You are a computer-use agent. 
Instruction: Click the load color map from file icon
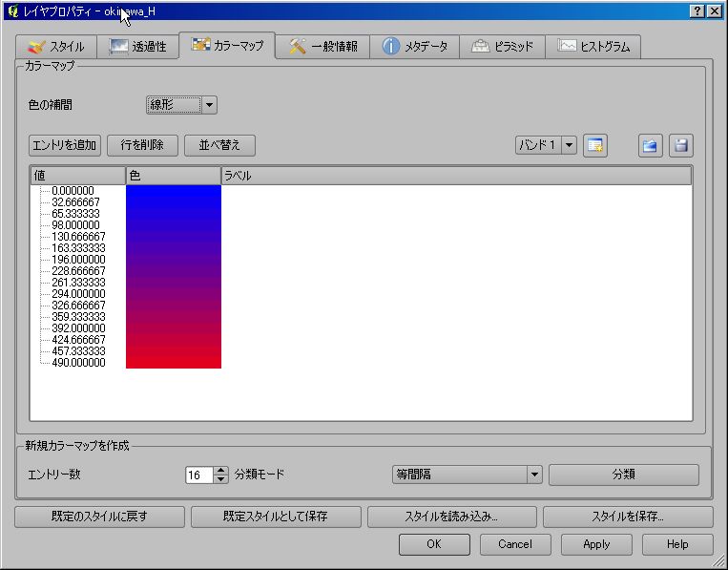[650, 146]
